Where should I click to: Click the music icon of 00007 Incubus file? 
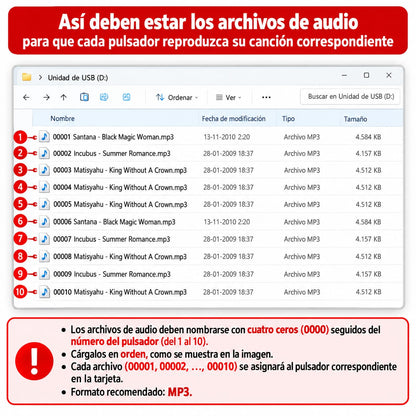click(x=44, y=239)
